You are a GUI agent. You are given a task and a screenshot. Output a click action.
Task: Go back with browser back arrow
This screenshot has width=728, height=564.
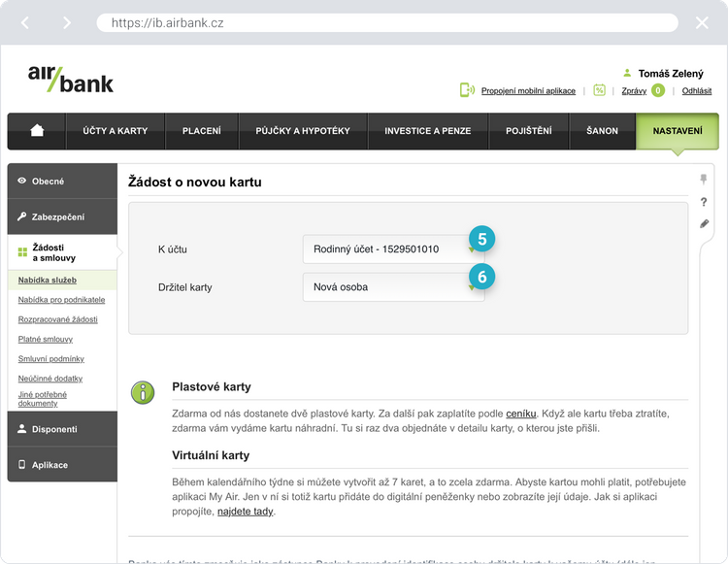click(25, 22)
